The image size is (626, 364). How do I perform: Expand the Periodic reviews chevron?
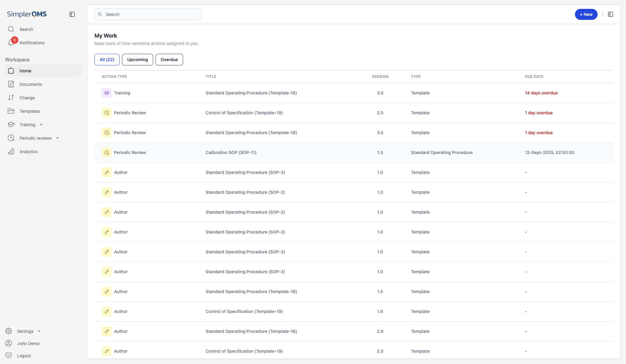point(57,138)
